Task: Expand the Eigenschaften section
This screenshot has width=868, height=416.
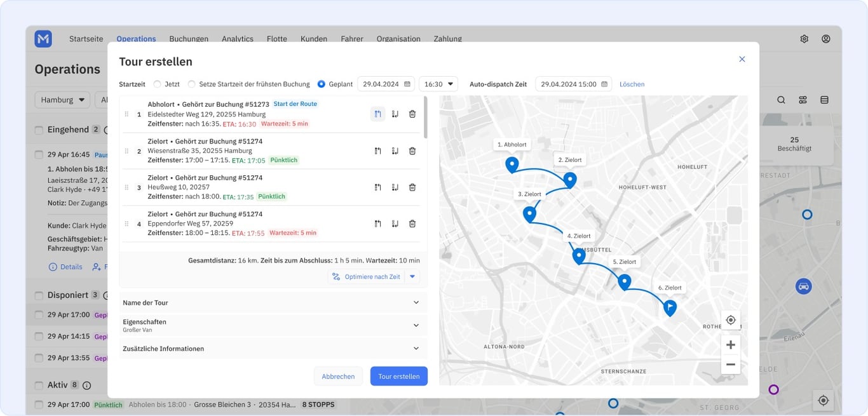Action: tap(273, 325)
